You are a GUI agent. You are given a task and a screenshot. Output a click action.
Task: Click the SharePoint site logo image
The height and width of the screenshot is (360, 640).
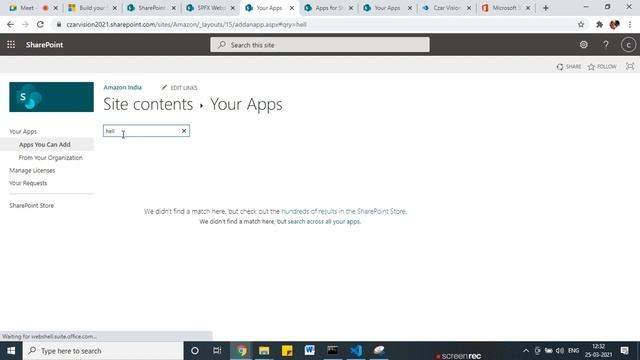(x=51, y=97)
